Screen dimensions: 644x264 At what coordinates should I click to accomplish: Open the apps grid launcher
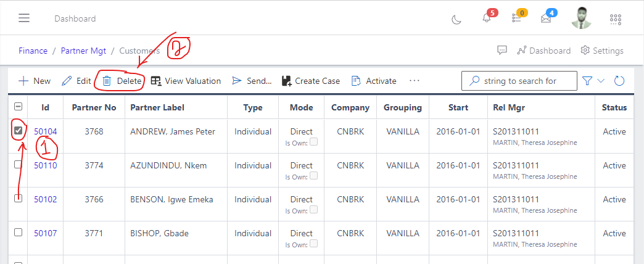click(615, 19)
